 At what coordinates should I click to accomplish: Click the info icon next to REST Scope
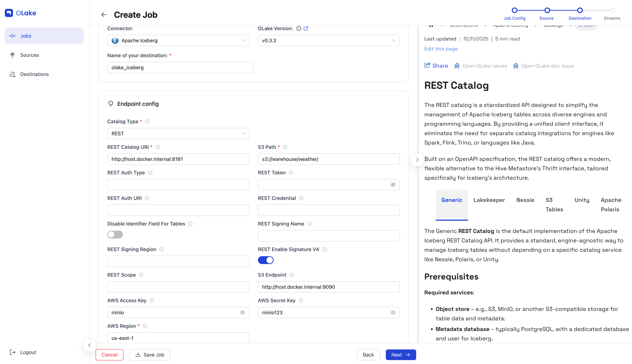[x=141, y=275]
